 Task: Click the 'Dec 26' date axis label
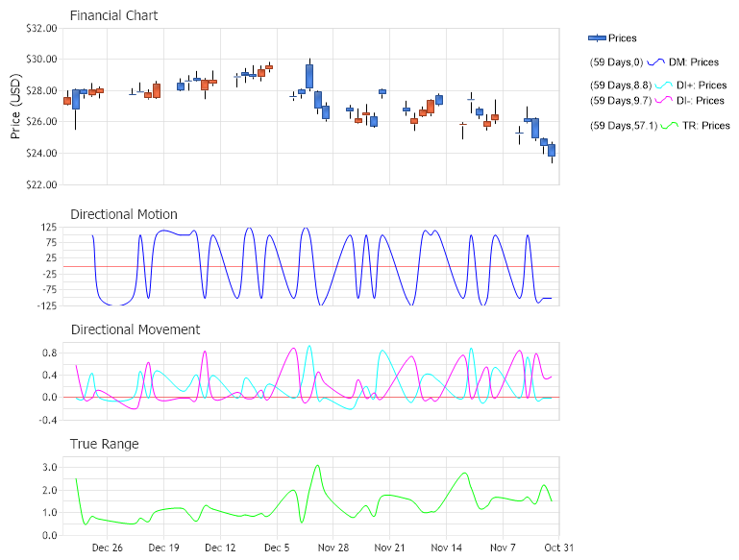pos(107,548)
